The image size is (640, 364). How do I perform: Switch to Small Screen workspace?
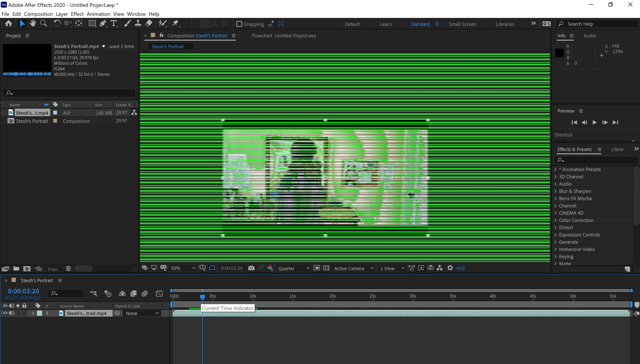click(x=462, y=24)
